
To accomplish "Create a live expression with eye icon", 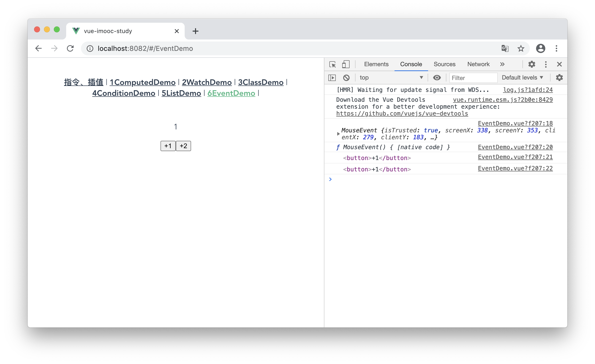I will (x=437, y=78).
